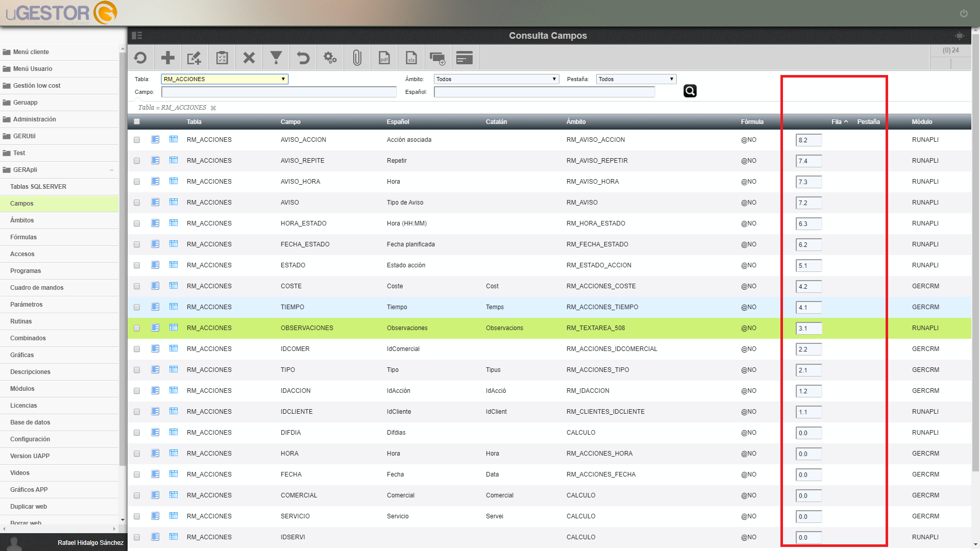
Task: Check the COSTE row checkbox
Action: (137, 286)
